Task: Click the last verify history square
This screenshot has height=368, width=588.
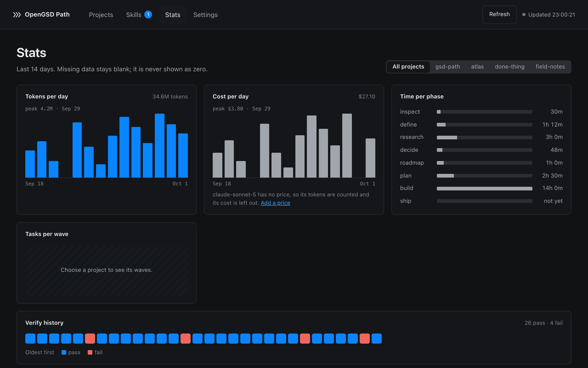Action: point(377,339)
